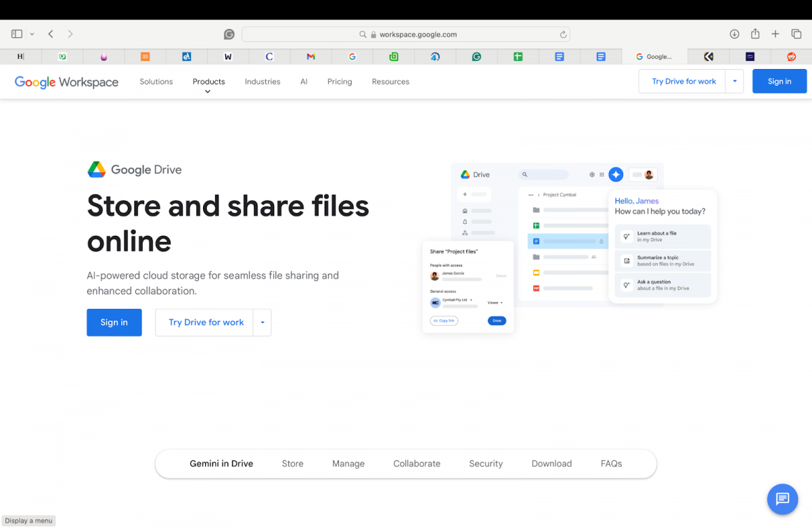Add a new tab with the plus icon
This screenshot has width=812, height=528.
[775, 34]
